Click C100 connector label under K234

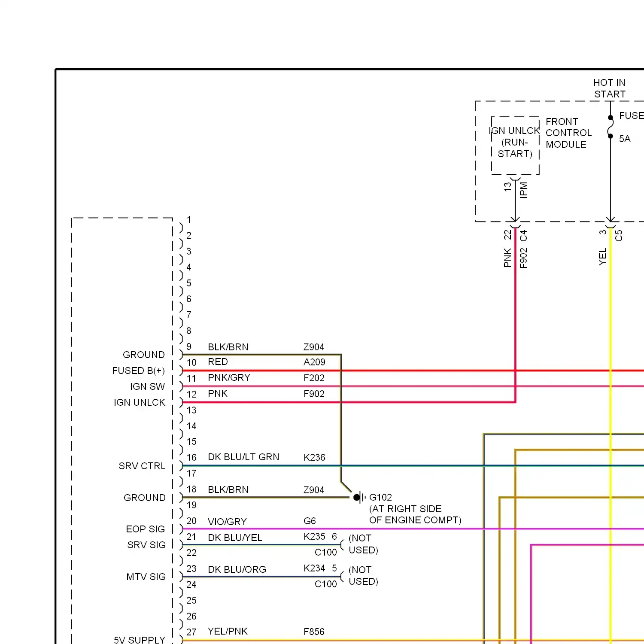[325, 584]
